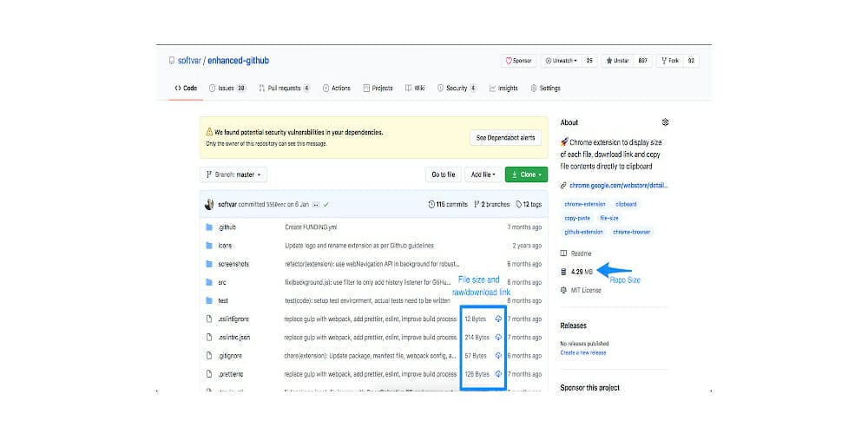Click See Dependabot alerts button

[505, 137]
